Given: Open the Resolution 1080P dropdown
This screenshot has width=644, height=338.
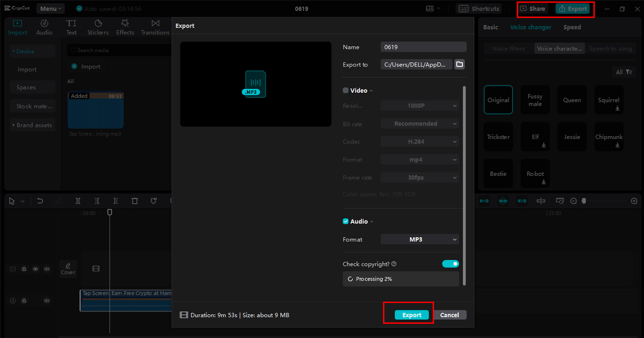Looking at the screenshot, I should click(x=420, y=106).
